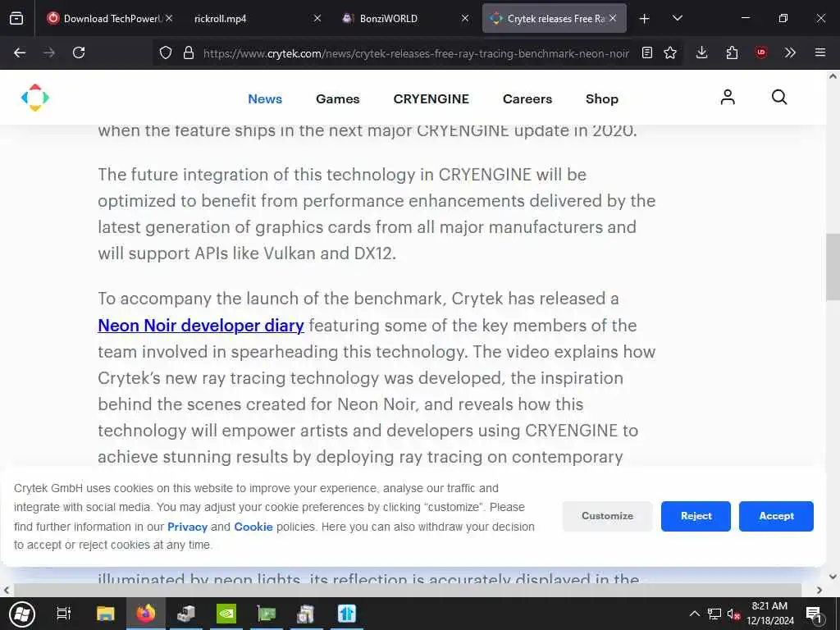This screenshot has height=630, width=840.
Task: Open the Crytek account user icon
Action: click(x=728, y=97)
